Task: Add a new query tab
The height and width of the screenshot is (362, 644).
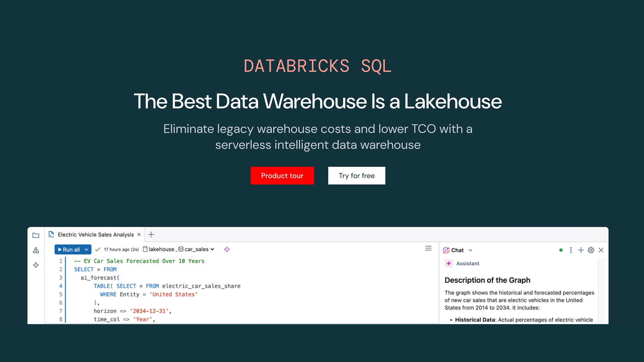Action: 151,235
